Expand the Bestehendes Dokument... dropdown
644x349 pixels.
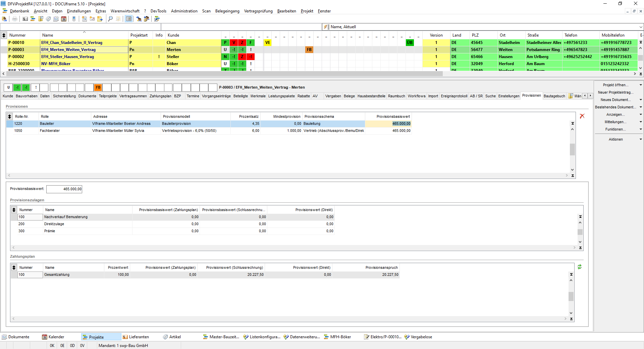tap(641, 107)
